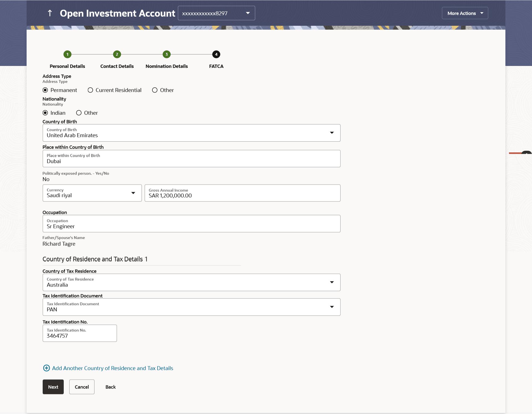Screen dimensions: 532x414
Task: Click the Next button
Action: pos(53,387)
